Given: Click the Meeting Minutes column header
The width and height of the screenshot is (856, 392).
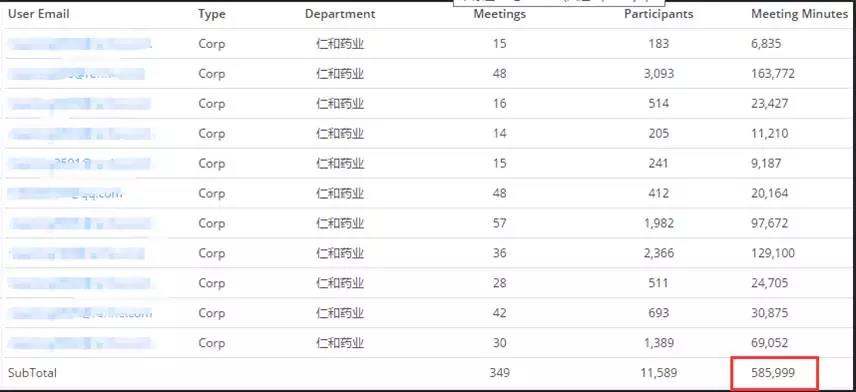Looking at the screenshot, I should (799, 14).
